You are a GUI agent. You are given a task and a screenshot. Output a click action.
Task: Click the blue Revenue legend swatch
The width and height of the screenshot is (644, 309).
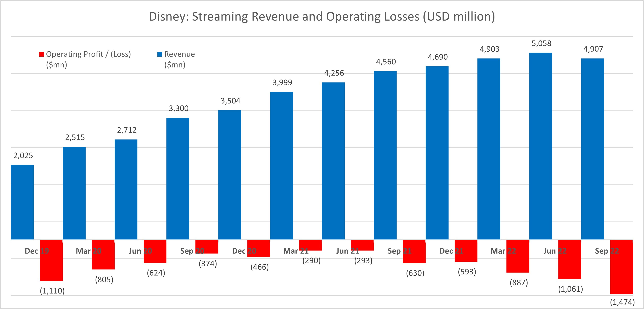(x=160, y=54)
